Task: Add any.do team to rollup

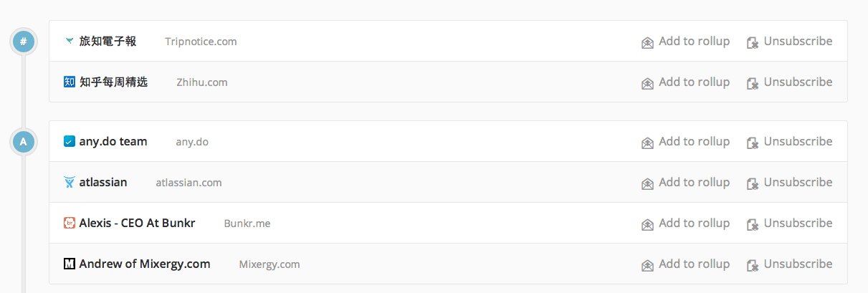Action: tap(686, 142)
